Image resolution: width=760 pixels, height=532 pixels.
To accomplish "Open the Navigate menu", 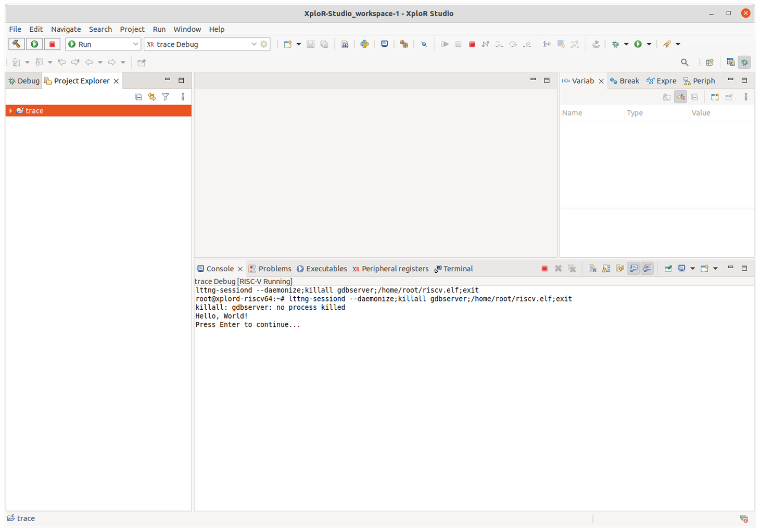I will 66,29.
